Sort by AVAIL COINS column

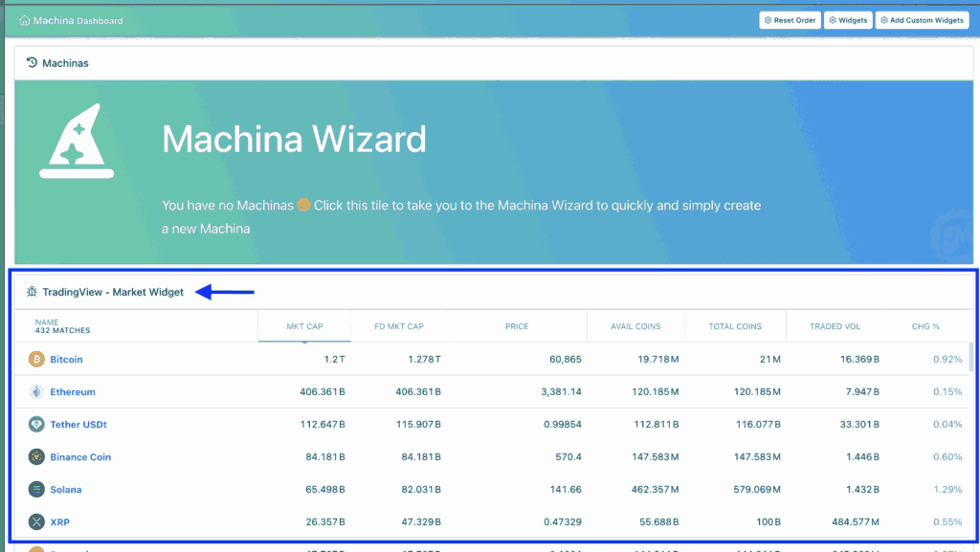tap(635, 326)
